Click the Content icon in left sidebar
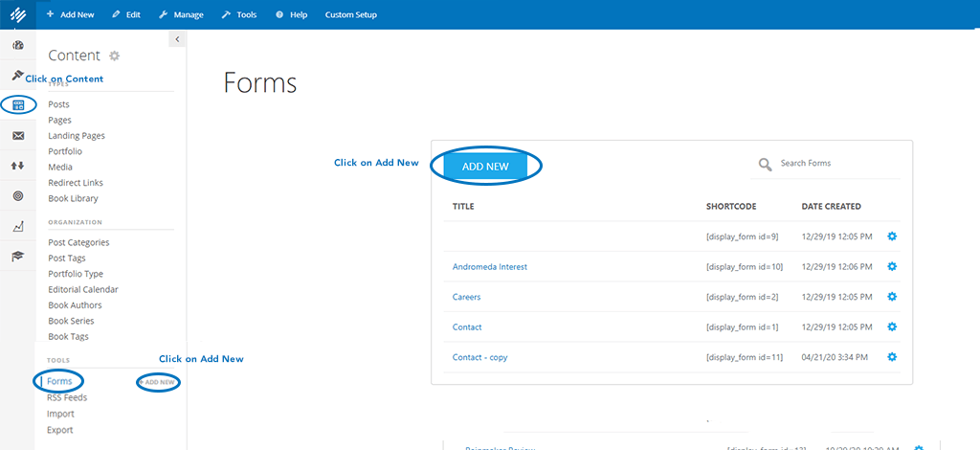This screenshot has width=980, height=450. [18, 105]
